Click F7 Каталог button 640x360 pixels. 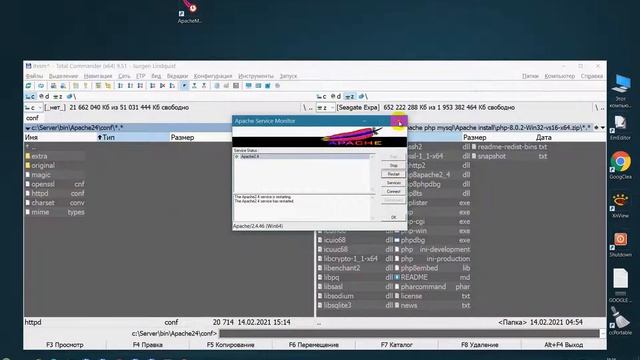pyautogui.click(x=396, y=345)
